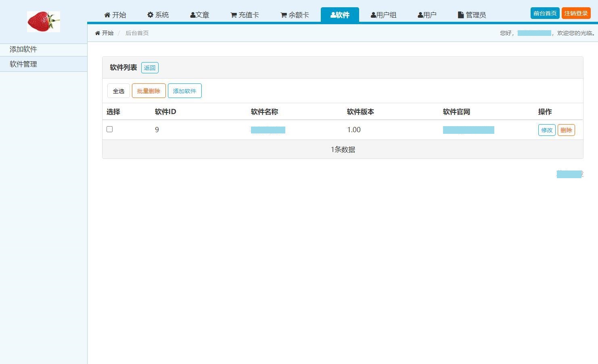This screenshot has height=364, width=598.
Task: Select 添加软件 in the left sidebar
Action: 23,50
